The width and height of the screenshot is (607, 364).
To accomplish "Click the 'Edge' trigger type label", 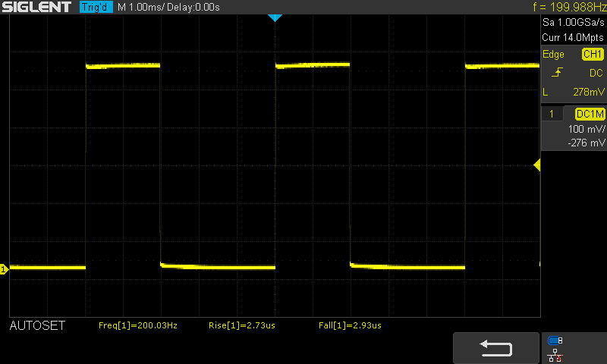I will (553, 54).
